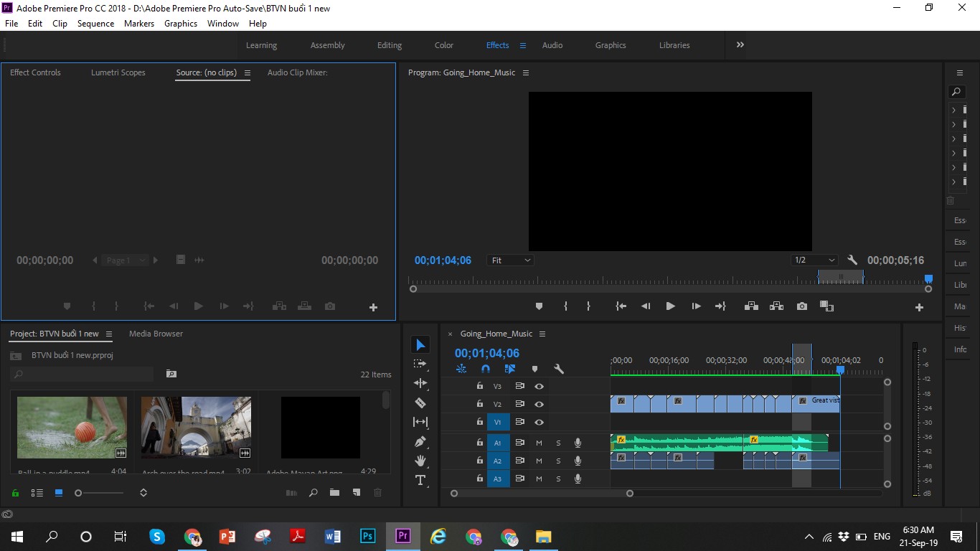
Task: Open Program monitor panel menu
Action: tap(526, 73)
